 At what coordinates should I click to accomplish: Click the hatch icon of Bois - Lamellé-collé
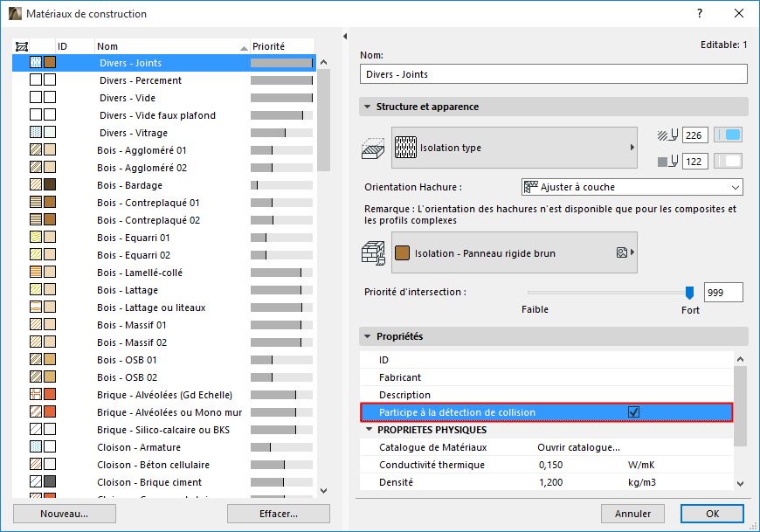coord(36,272)
